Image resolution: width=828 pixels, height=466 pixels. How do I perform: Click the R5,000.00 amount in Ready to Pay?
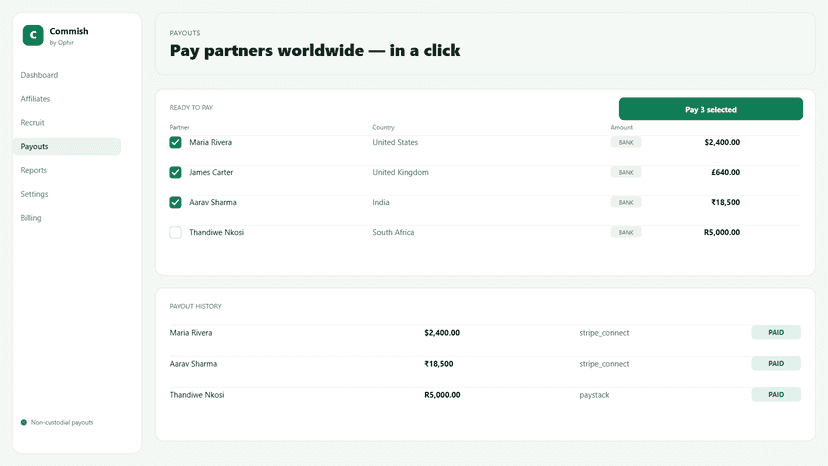(x=722, y=232)
